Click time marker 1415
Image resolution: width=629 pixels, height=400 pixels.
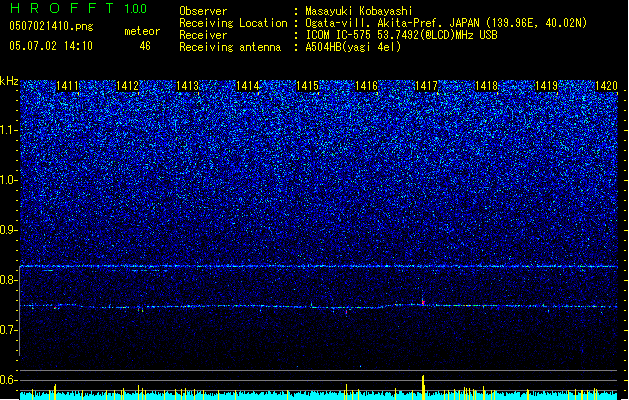coord(307,86)
